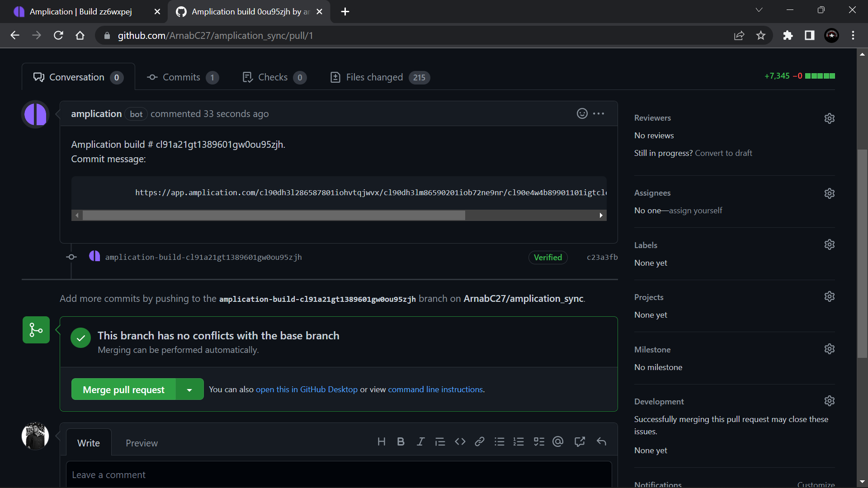This screenshot has height=488, width=868.
Task: Open the merge options dropdown arrow
Action: 189,389
